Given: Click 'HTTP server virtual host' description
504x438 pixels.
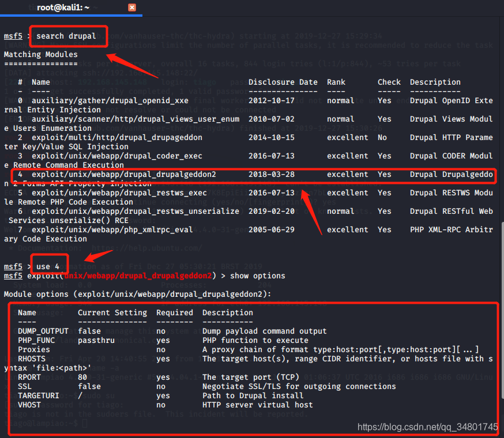Looking at the screenshot, I should pyautogui.click(x=257, y=405).
